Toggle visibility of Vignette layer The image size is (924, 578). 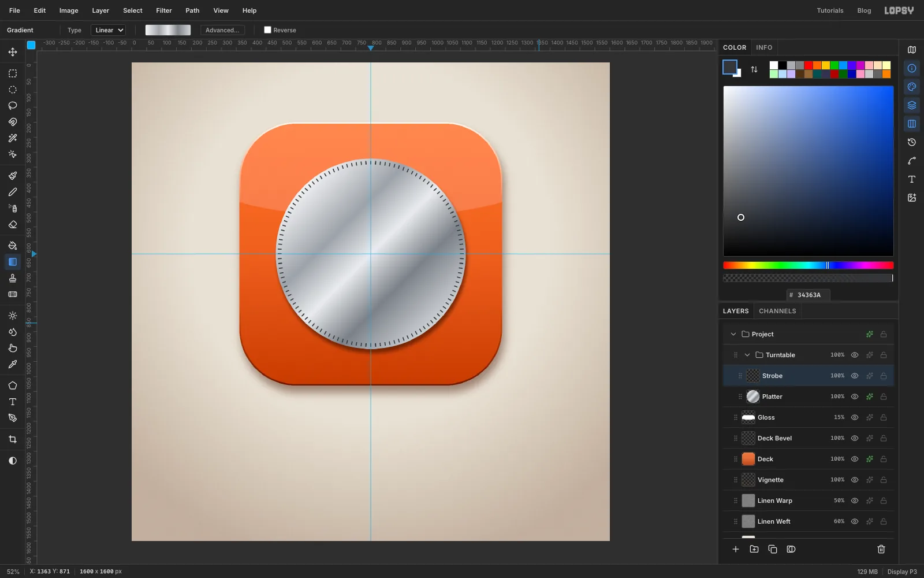(x=855, y=480)
